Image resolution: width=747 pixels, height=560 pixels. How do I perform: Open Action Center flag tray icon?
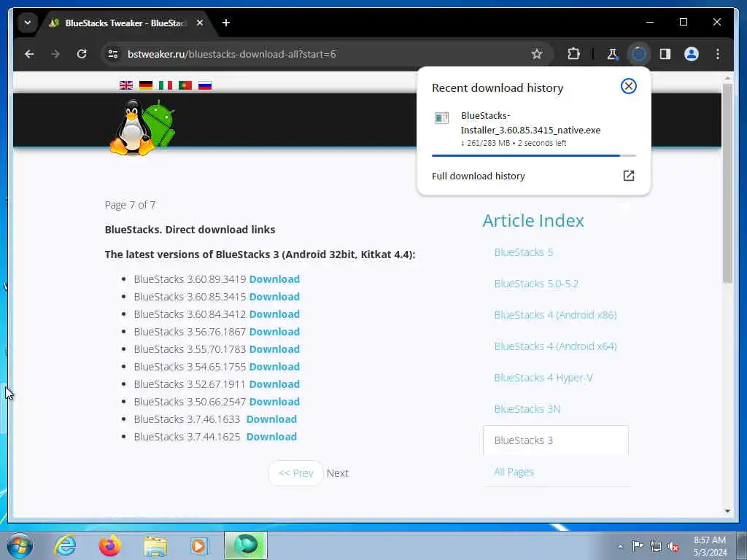(638, 545)
